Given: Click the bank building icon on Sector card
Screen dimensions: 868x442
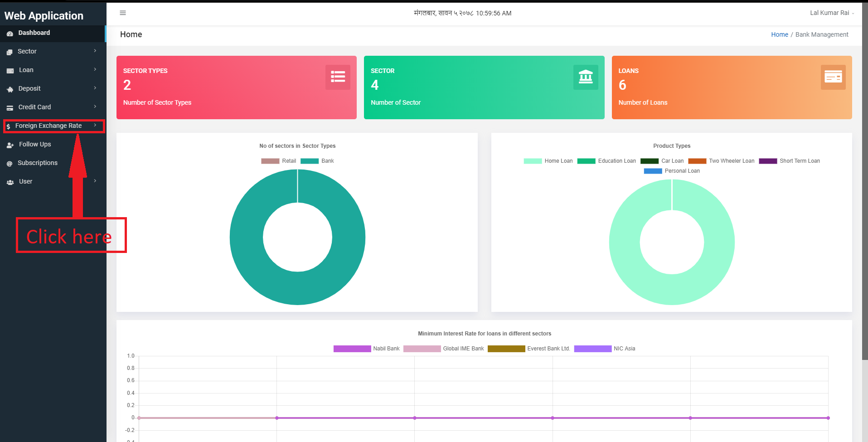Looking at the screenshot, I should pos(586,77).
